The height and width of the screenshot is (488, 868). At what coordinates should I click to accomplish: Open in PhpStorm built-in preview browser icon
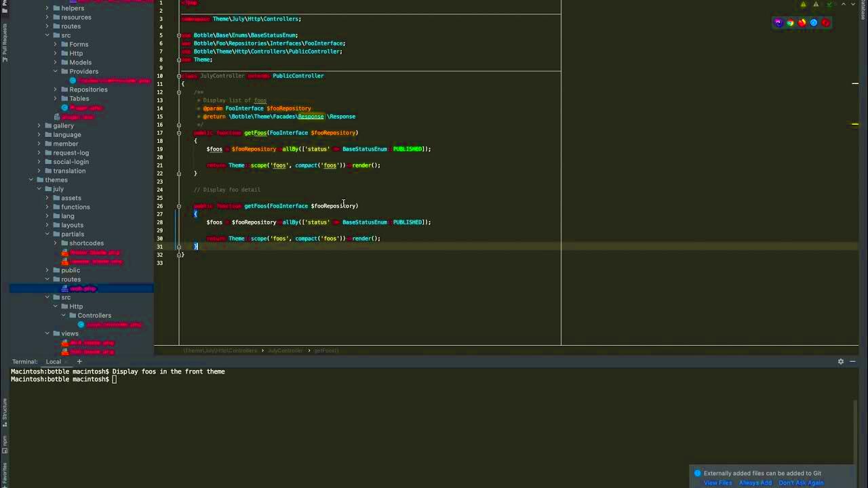tap(778, 22)
